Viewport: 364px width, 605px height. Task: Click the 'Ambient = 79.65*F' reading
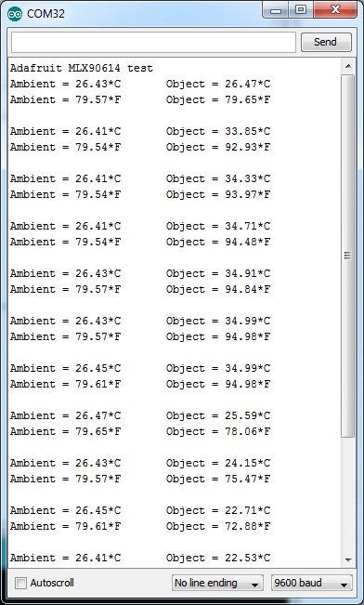(x=66, y=432)
